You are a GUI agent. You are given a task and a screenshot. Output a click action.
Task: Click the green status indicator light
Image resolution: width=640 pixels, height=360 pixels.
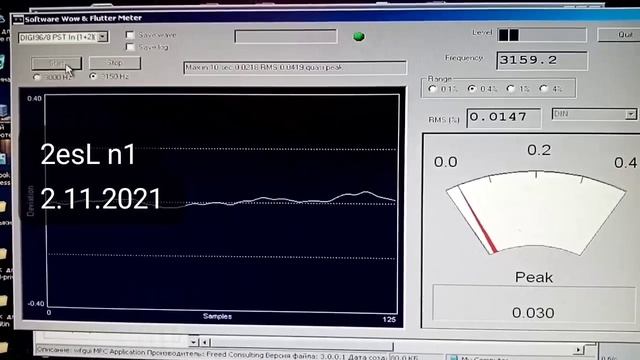point(359,36)
